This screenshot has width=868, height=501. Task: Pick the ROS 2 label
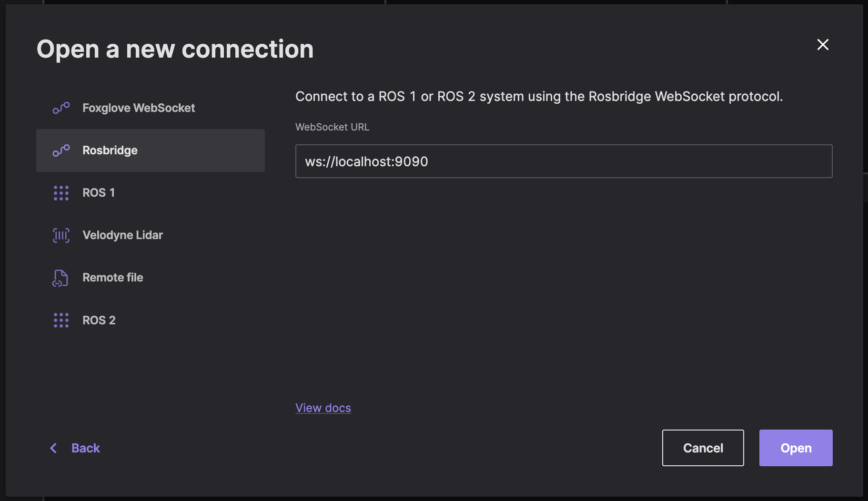click(99, 320)
